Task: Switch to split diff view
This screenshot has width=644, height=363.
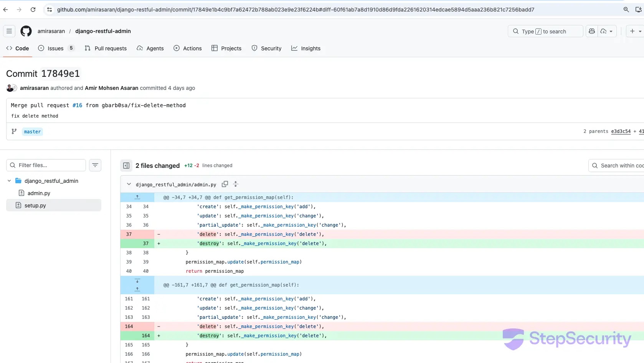Action: pyautogui.click(x=126, y=165)
